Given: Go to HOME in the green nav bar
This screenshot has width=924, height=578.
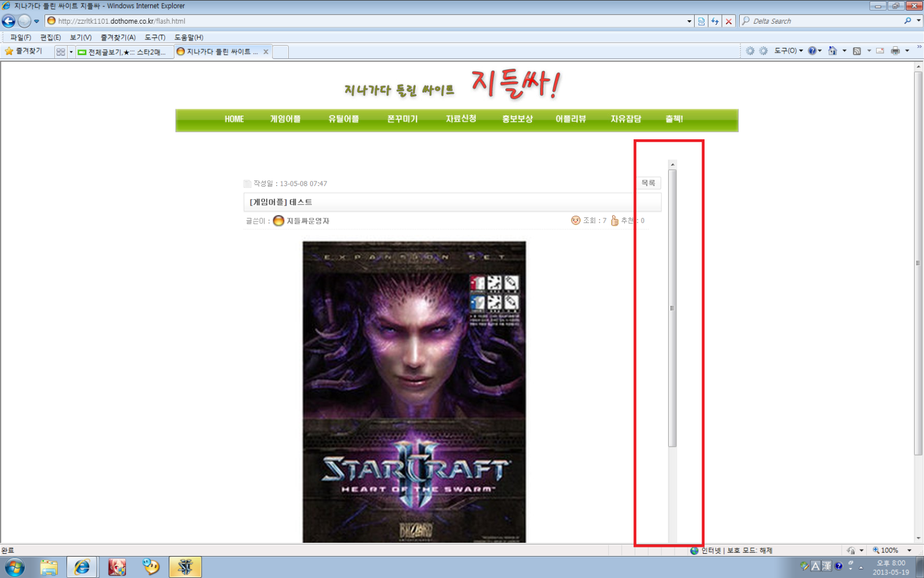Looking at the screenshot, I should click(x=234, y=119).
